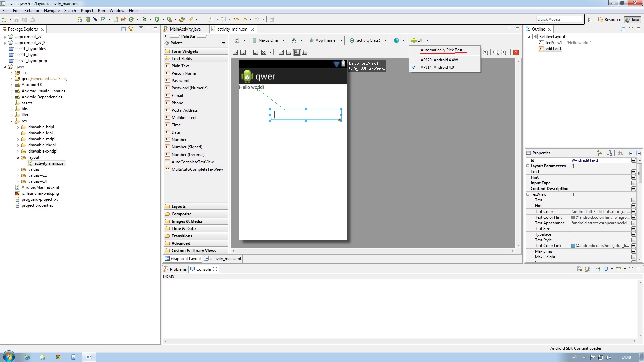Image resolution: width=644 pixels, height=362 pixels.
Task: Open the Refactor menu
Action: pos(32,11)
